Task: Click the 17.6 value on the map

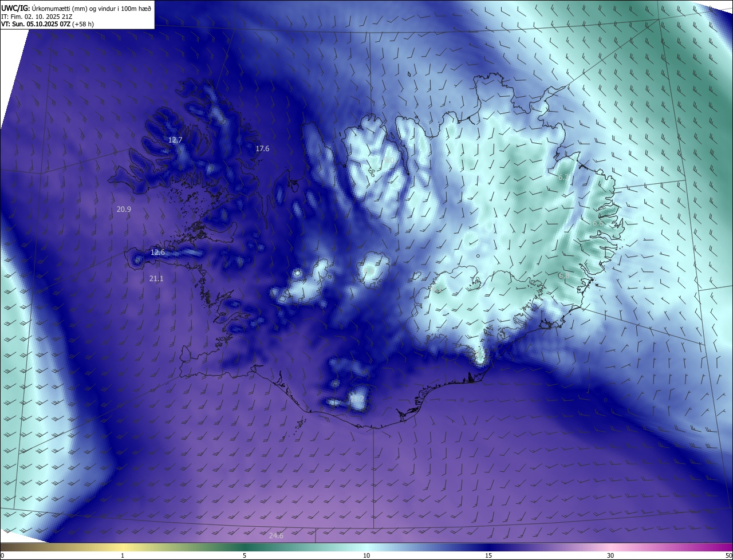Action: (262, 148)
